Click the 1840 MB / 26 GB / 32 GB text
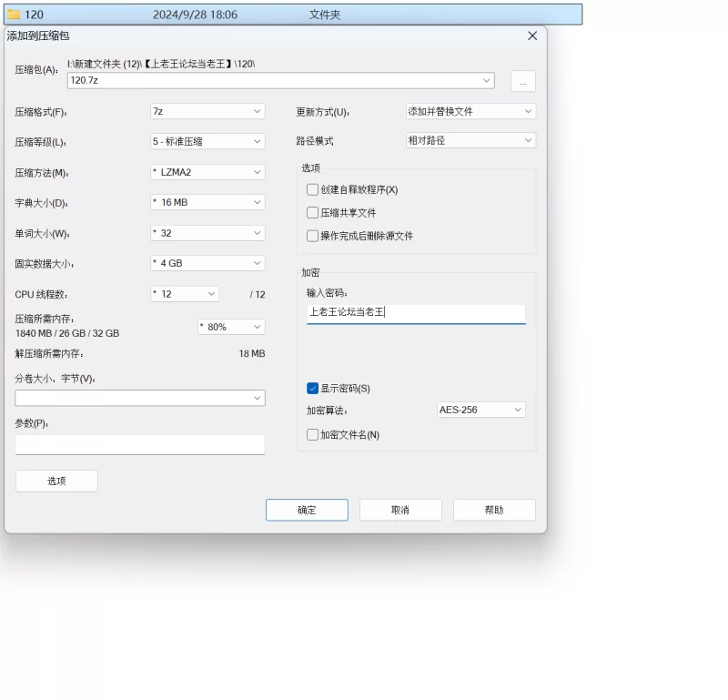The width and height of the screenshot is (728, 700). click(67, 333)
